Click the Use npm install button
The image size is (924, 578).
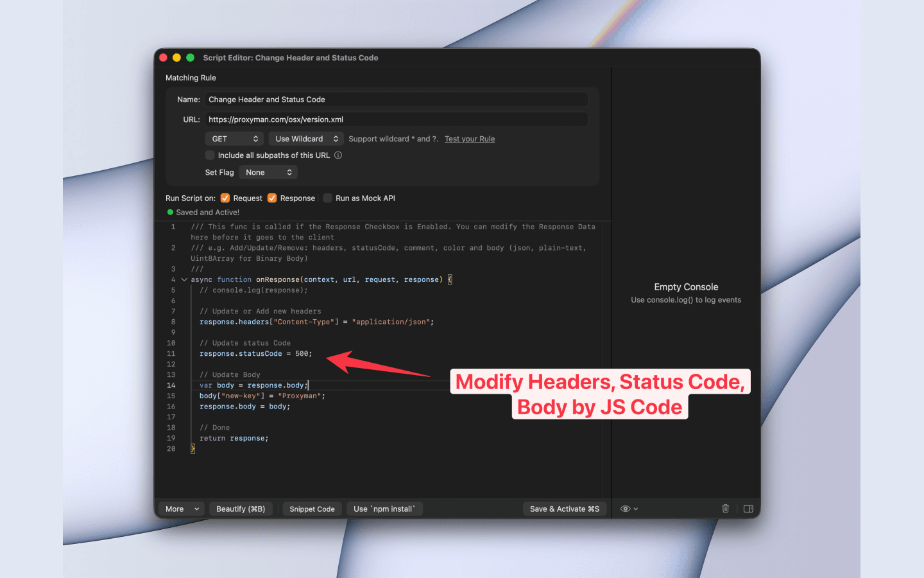(384, 509)
